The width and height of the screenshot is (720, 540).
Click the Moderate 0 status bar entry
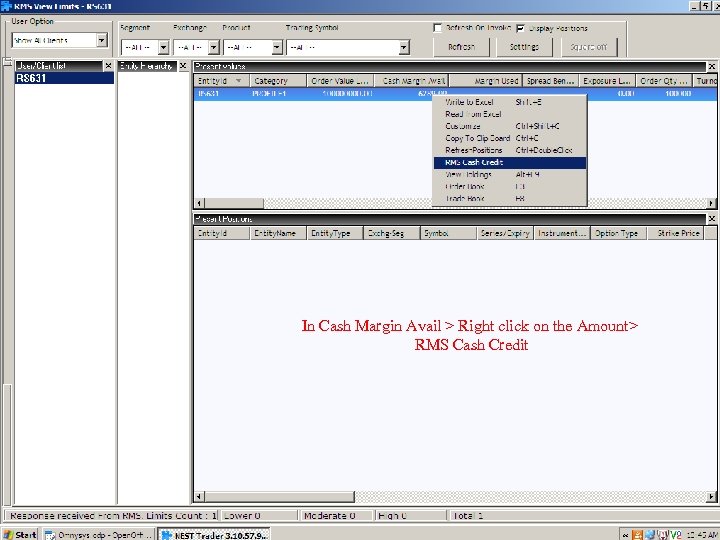click(x=336, y=516)
